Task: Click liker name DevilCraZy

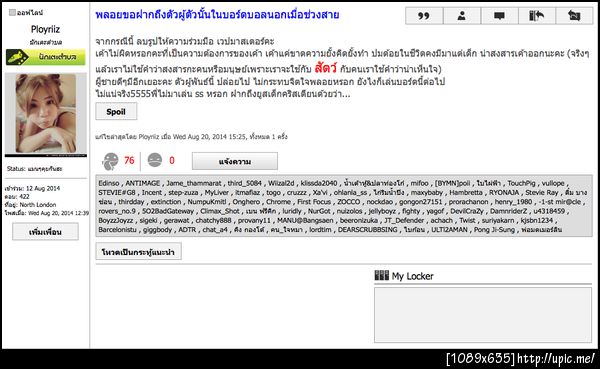Action: [x=466, y=211]
